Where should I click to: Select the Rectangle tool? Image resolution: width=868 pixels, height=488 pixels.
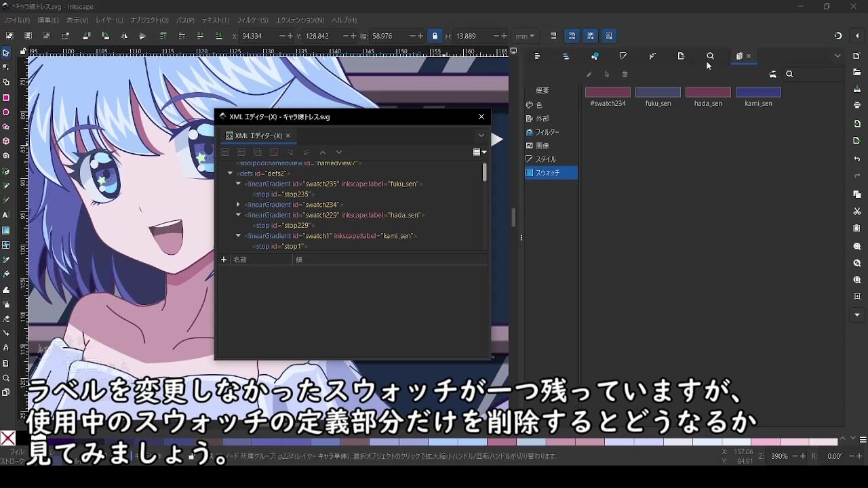(x=6, y=98)
